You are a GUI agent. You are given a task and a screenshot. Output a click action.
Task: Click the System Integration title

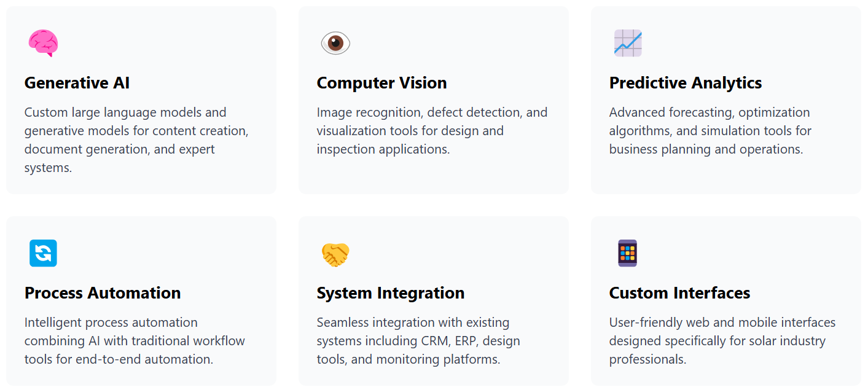click(x=391, y=293)
